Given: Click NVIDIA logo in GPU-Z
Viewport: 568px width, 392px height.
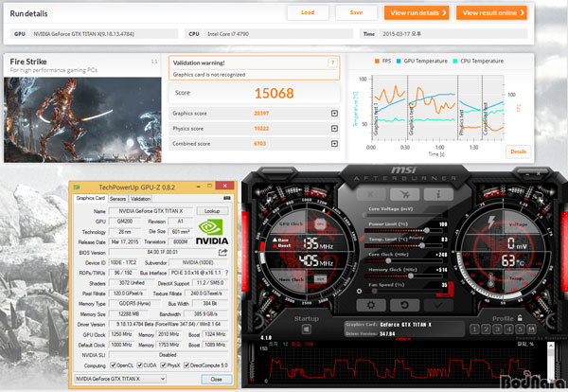Looking at the screenshot, I should (x=212, y=232).
